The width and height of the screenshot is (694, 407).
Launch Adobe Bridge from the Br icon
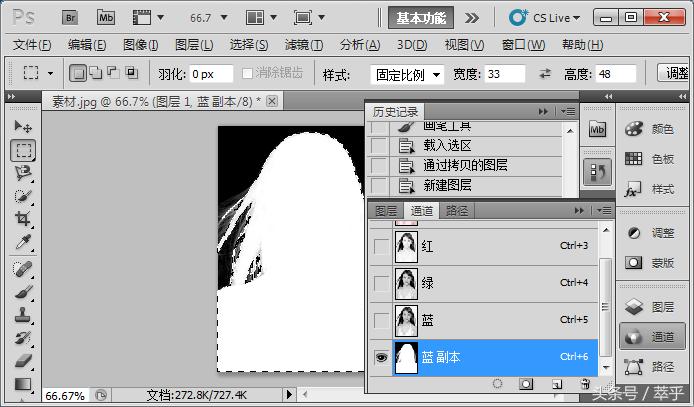click(69, 18)
